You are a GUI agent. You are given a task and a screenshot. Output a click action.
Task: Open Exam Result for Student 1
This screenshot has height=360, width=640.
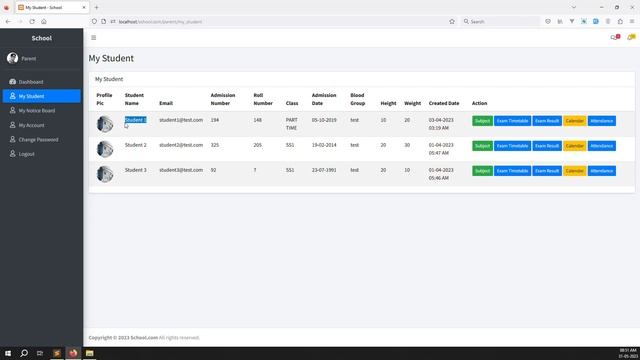(547, 121)
